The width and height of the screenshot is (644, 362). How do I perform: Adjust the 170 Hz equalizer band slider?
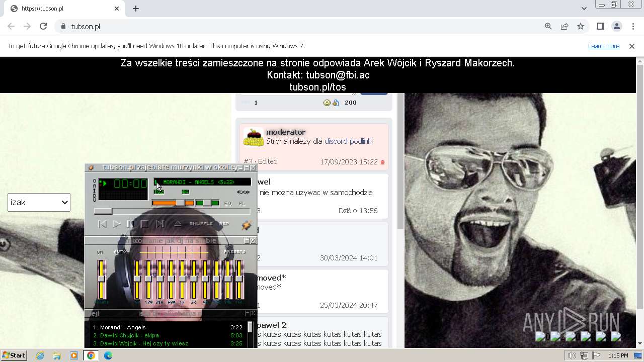148,279
